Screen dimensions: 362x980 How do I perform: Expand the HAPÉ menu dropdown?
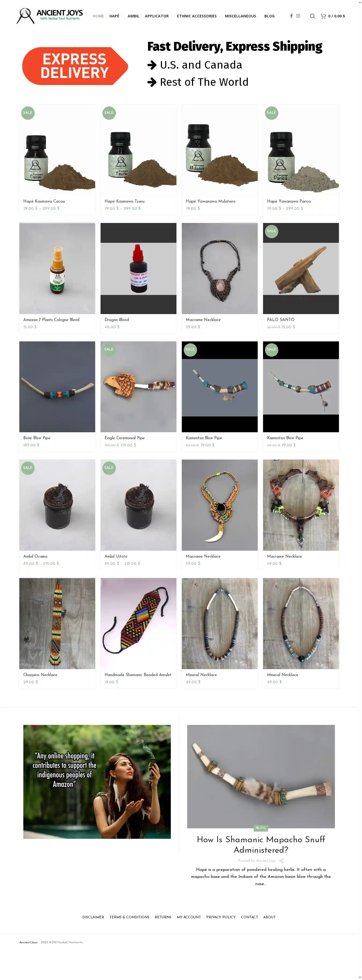coord(115,16)
